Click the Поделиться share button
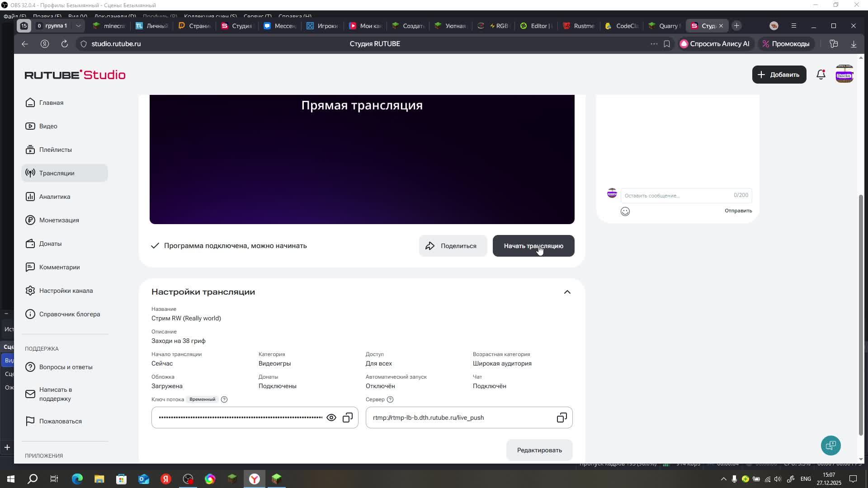Screen dimensions: 868x488 pyautogui.click(x=453, y=246)
